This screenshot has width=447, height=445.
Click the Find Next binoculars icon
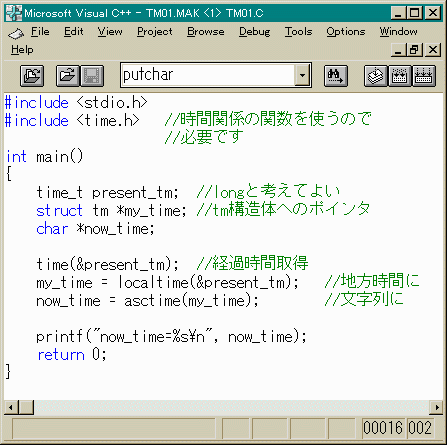pyautogui.click(x=336, y=76)
